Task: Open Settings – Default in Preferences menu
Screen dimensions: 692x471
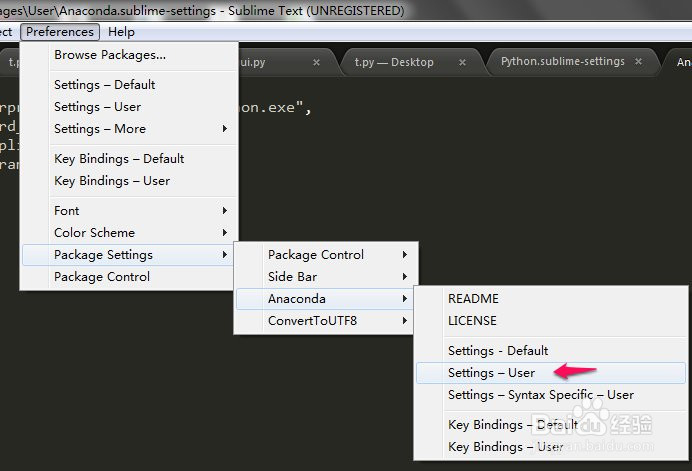Action: (x=128, y=85)
